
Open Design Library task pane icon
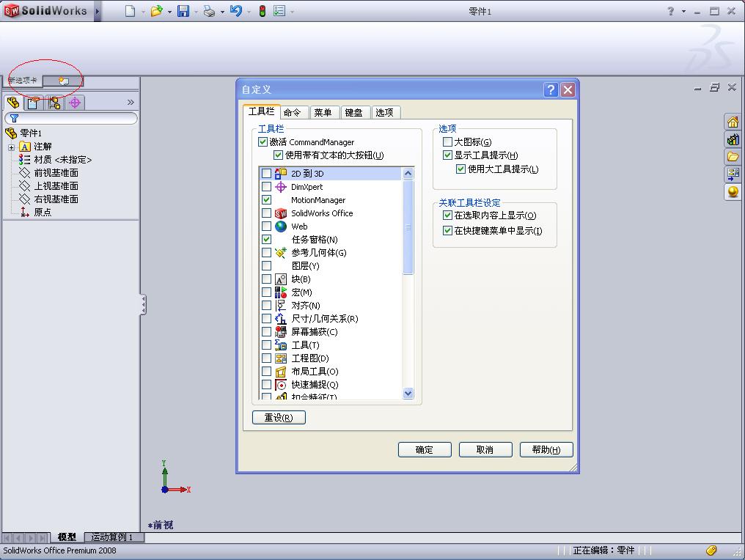point(733,139)
